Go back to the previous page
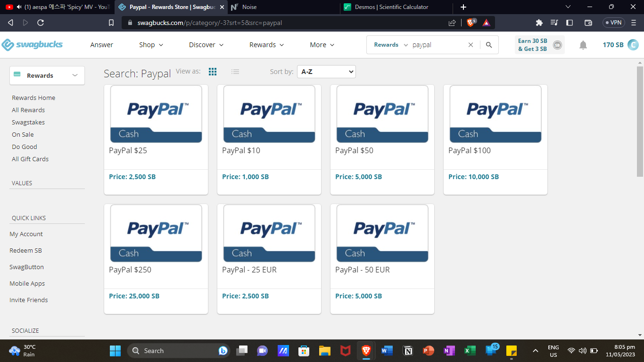This screenshot has height=362, width=644. [11, 23]
